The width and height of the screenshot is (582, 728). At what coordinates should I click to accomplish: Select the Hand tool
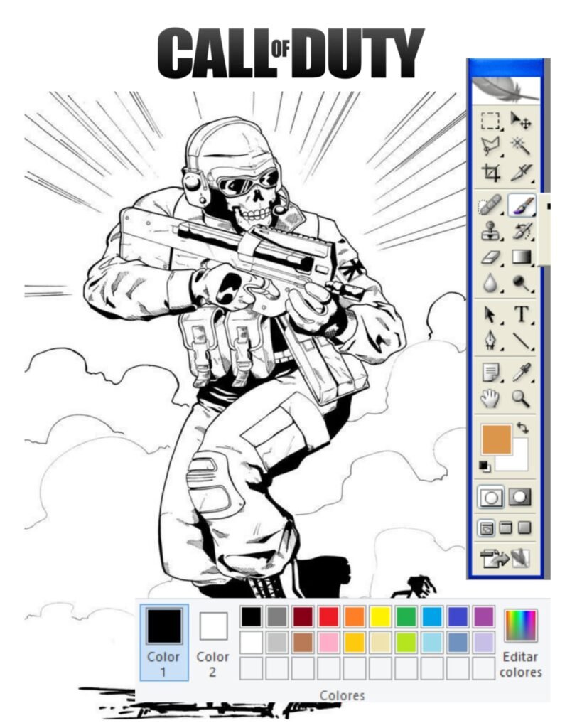click(x=490, y=398)
